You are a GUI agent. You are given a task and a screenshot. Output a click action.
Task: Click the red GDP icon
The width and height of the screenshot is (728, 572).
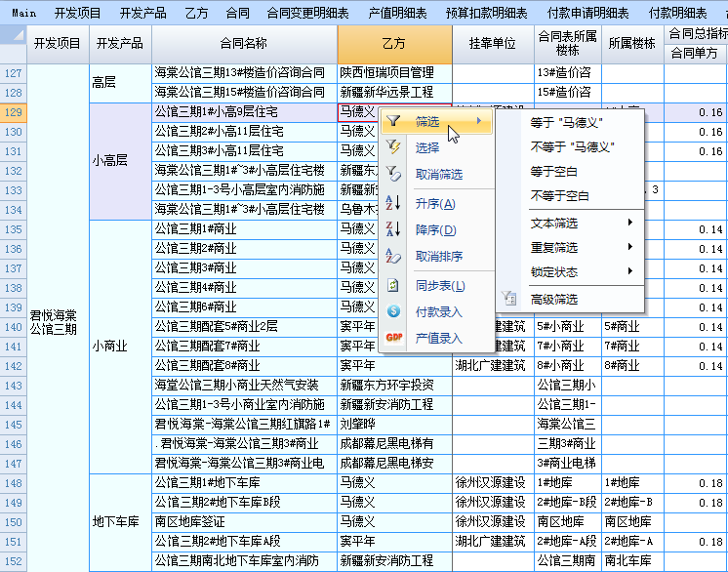pos(393,338)
